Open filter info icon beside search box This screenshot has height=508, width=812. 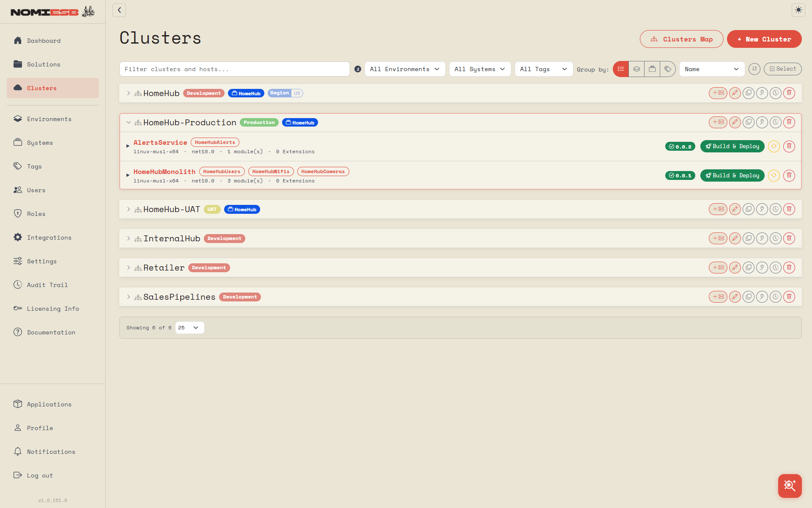pos(358,69)
